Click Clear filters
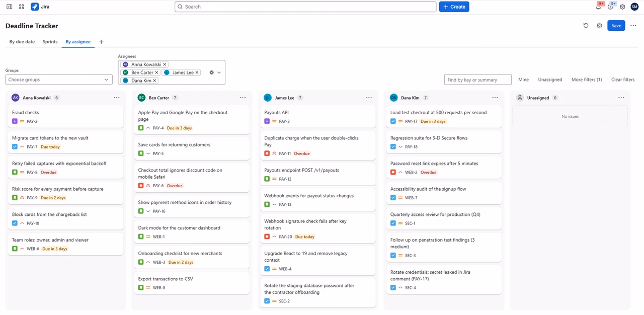This screenshot has width=644, height=315. click(623, 80)
